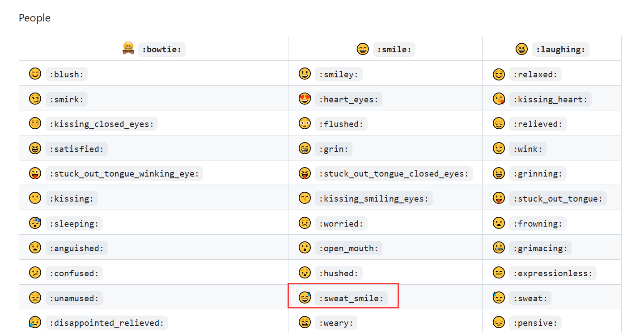Click the :flushed: emoji icon
Viewport: 644px width, 333px height.
[305, 123]
